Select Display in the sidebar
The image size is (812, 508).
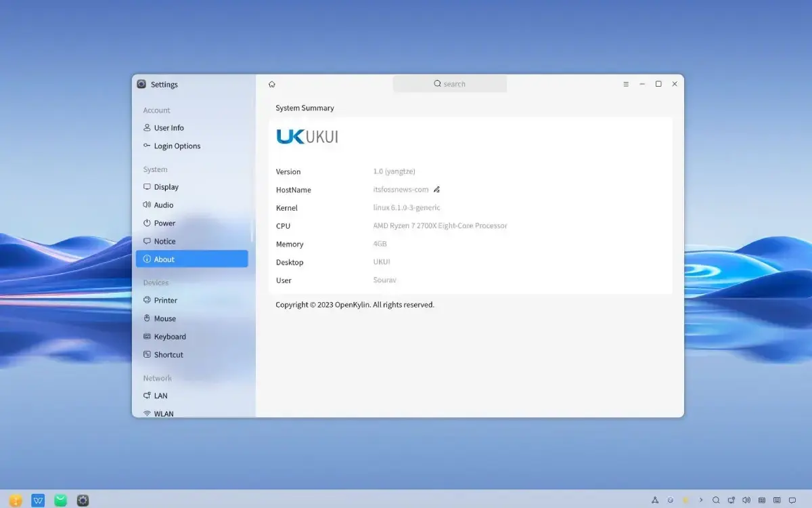(x=191, y=187)
